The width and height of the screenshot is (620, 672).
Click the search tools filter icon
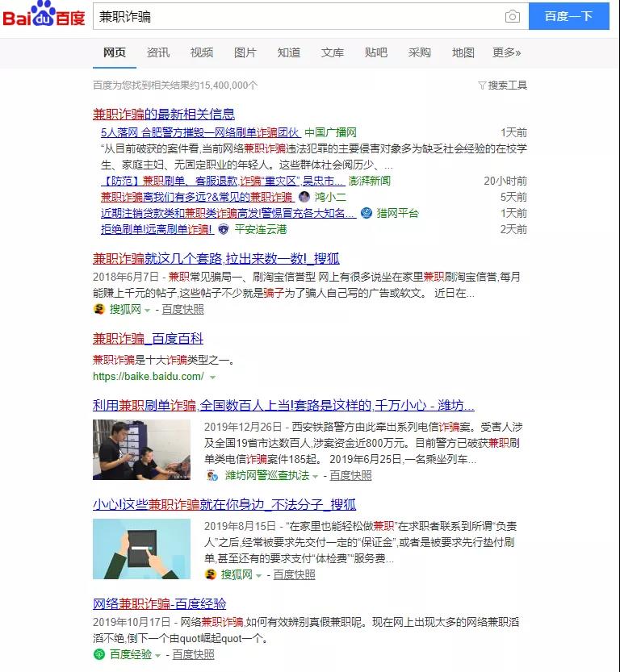(x=482, y=86)
